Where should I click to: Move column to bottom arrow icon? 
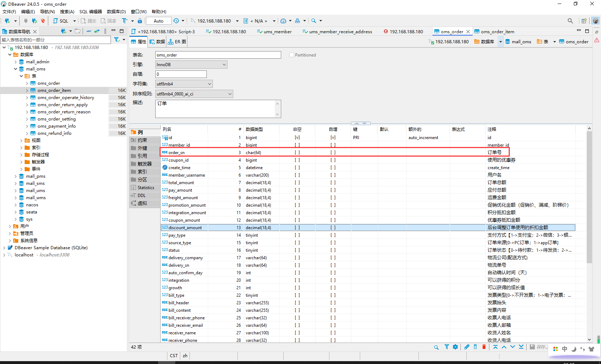(521, 347)
